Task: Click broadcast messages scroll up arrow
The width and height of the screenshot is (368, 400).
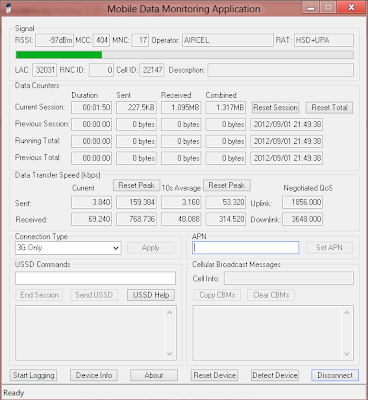Action: (347, 313)
